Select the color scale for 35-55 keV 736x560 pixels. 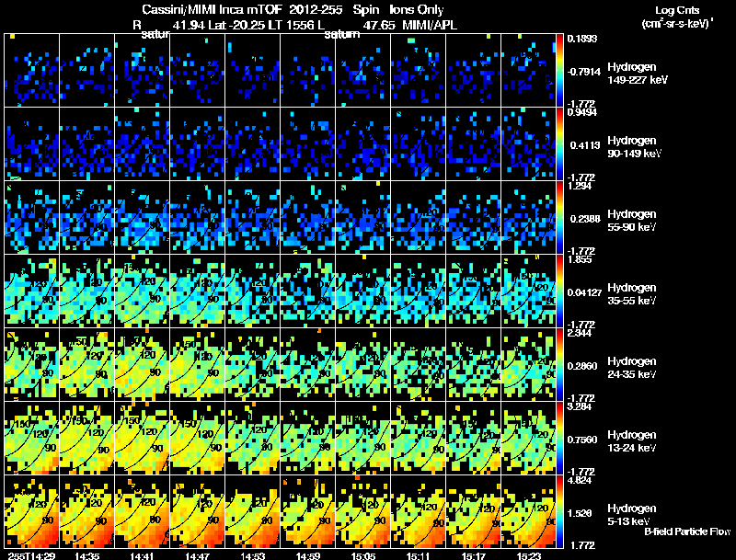tap(560, 291)
